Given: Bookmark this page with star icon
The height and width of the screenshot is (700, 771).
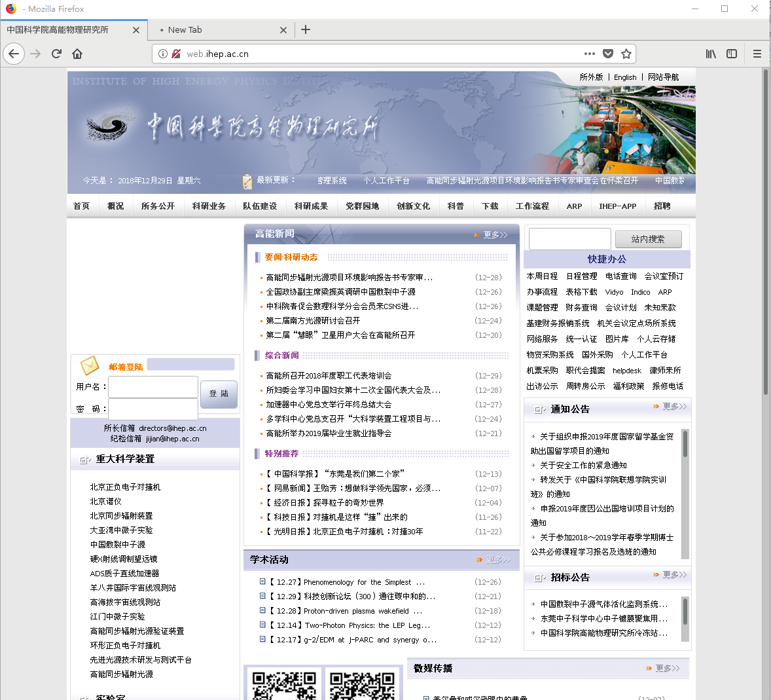Looking at the screenshot, I should pos(626,54).
